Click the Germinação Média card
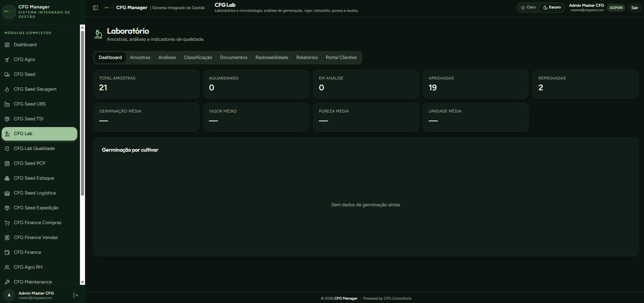The width and height of the screenshot is (644, 303). (x=146, y=117)
